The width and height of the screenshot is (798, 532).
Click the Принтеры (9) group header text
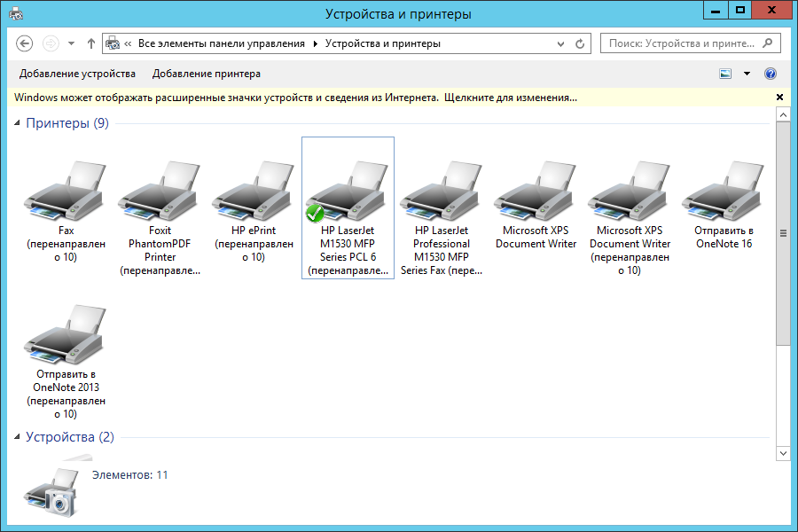[67, 123]
